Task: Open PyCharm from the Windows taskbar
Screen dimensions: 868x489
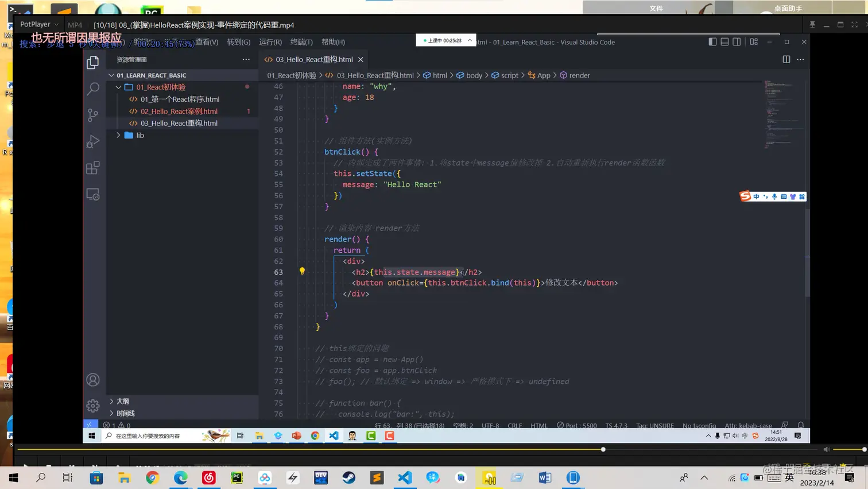Action: click(237, 478)
